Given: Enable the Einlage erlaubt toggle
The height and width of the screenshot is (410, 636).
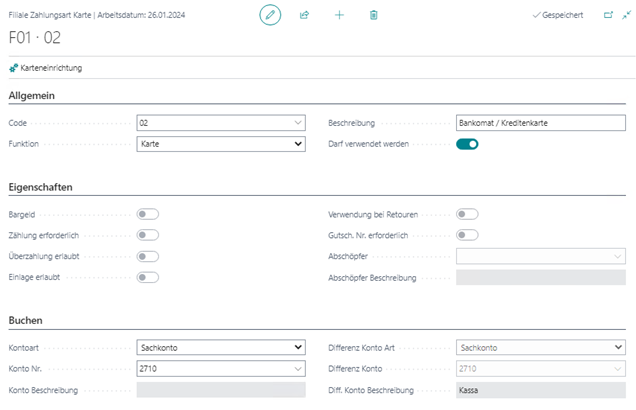Looking at the screenshot, I should [148, 277].
